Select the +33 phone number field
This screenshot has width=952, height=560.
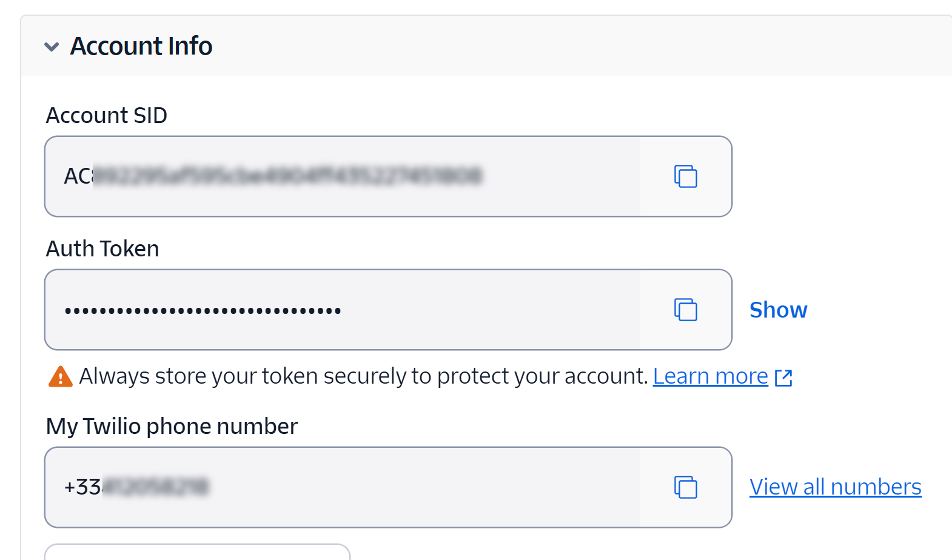coord(343,487)
